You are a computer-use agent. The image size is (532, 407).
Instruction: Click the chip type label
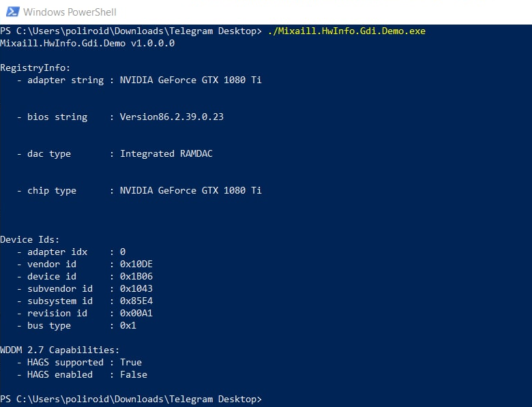pos(52,191)
